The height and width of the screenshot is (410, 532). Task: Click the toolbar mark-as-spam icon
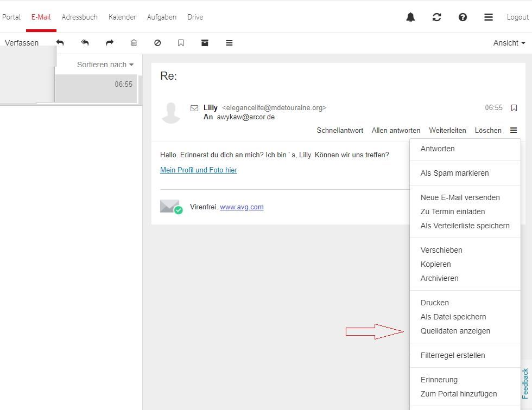point(157,43)
